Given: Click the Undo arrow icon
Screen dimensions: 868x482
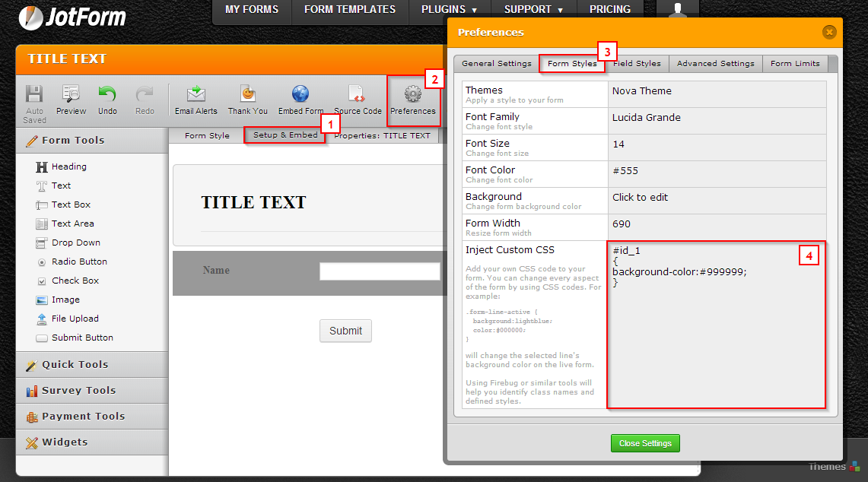Looking at the screenshot, I should (107, 95).
